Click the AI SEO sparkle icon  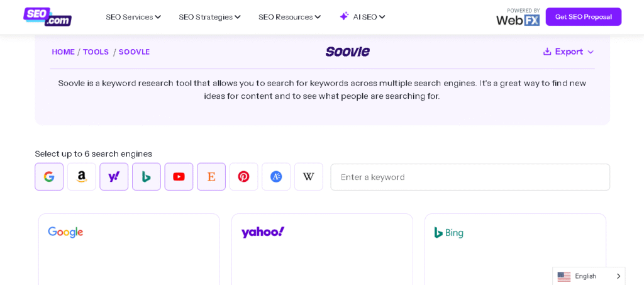(344, 16)
